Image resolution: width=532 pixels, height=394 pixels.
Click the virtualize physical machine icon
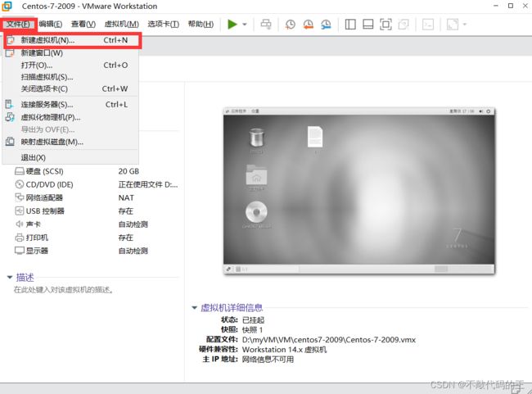pos(10,117)
